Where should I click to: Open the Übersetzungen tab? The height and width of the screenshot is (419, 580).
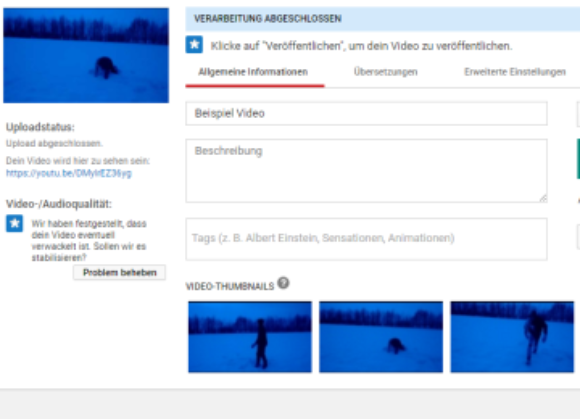[x=385, y=72]
